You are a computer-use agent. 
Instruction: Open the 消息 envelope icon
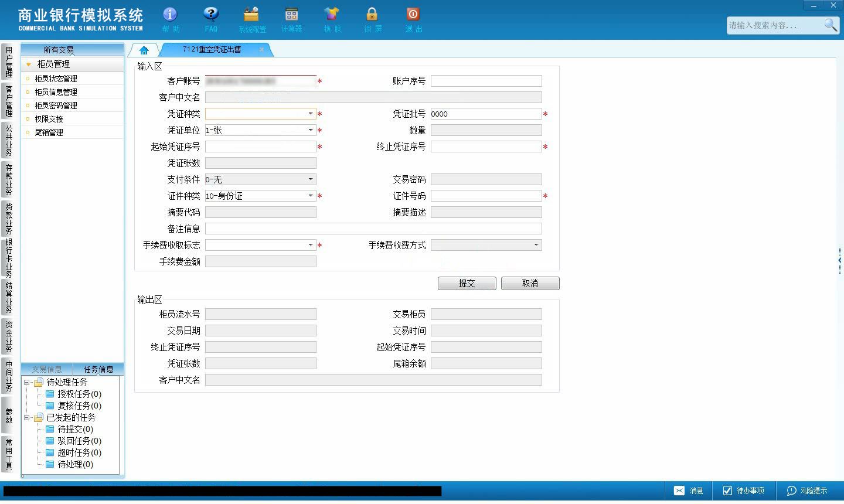point(679,491)
